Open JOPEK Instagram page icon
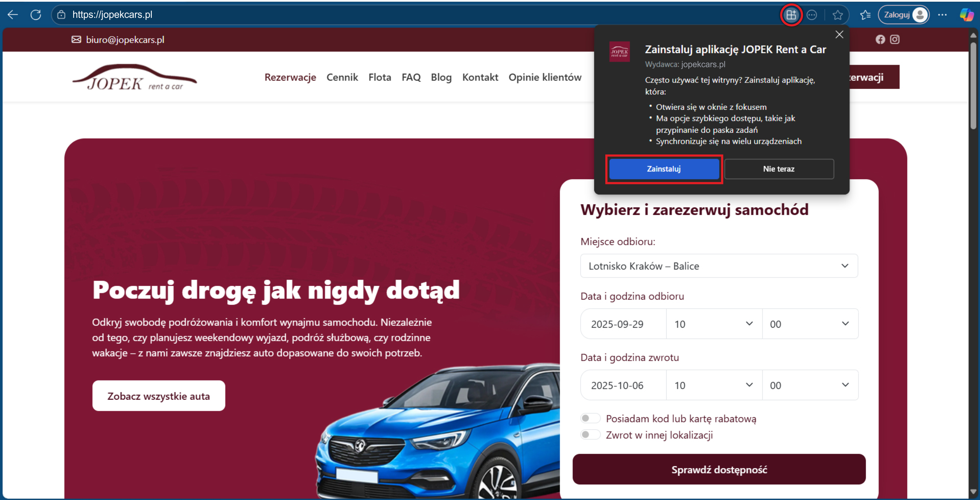The width and height of the screenshot is (980, 500). tap(894, 40)
